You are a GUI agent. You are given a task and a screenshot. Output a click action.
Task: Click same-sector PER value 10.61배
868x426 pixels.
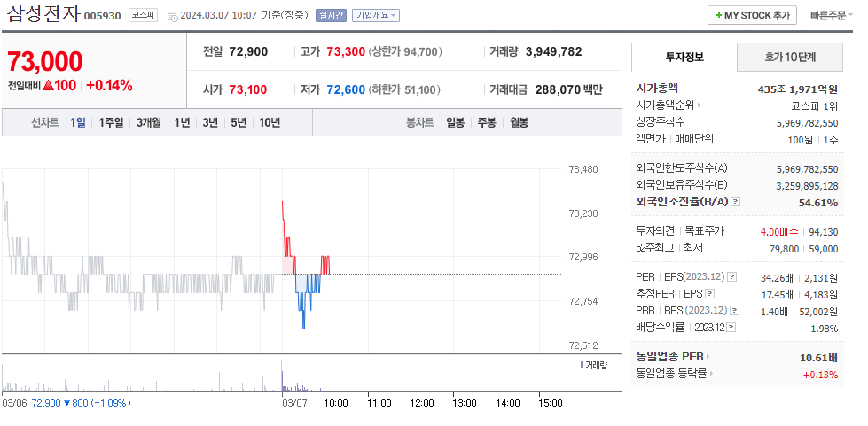tap(818, 358)
